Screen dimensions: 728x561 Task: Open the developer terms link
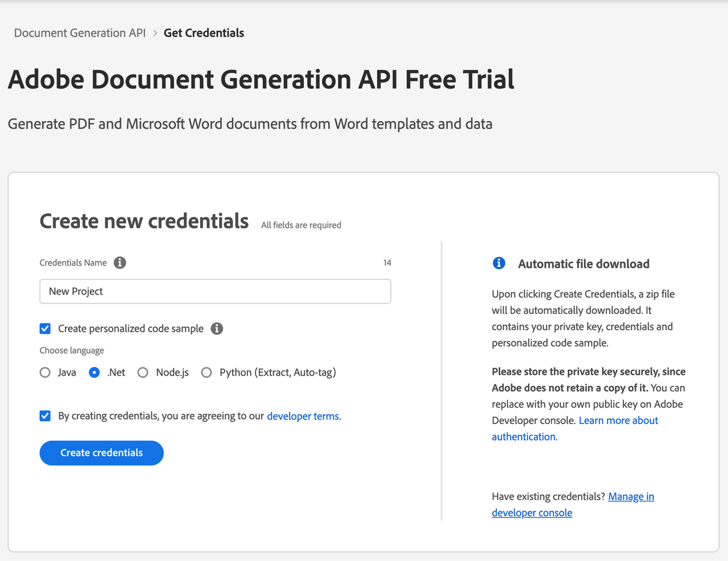(304, 416)
